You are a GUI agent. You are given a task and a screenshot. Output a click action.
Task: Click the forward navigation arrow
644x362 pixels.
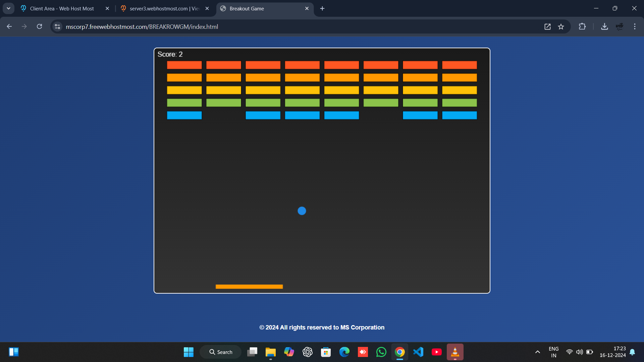click(x=24, y=26)
